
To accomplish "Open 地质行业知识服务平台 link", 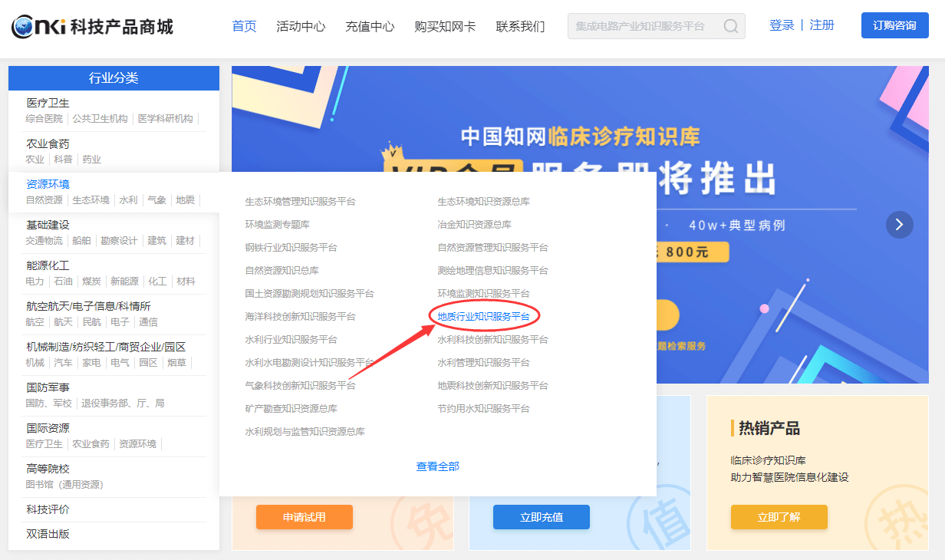I will [483, 317].
